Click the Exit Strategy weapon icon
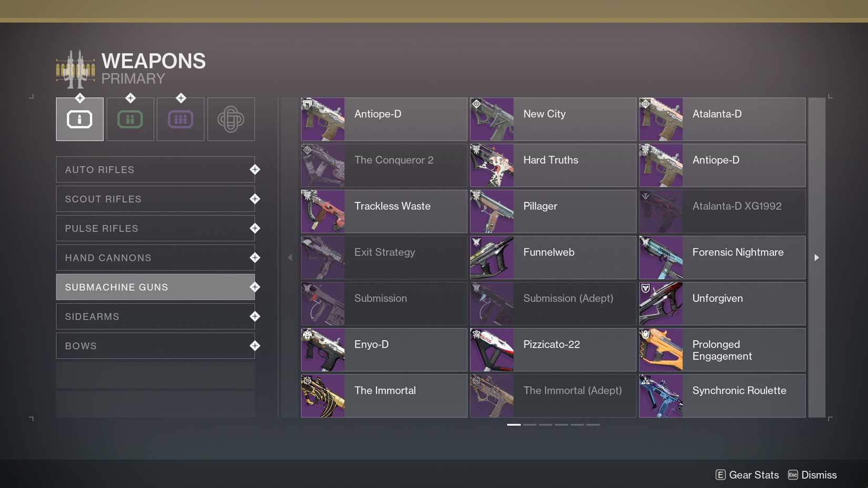This screenshot has height=488, width=868. (x=323, y=258)
